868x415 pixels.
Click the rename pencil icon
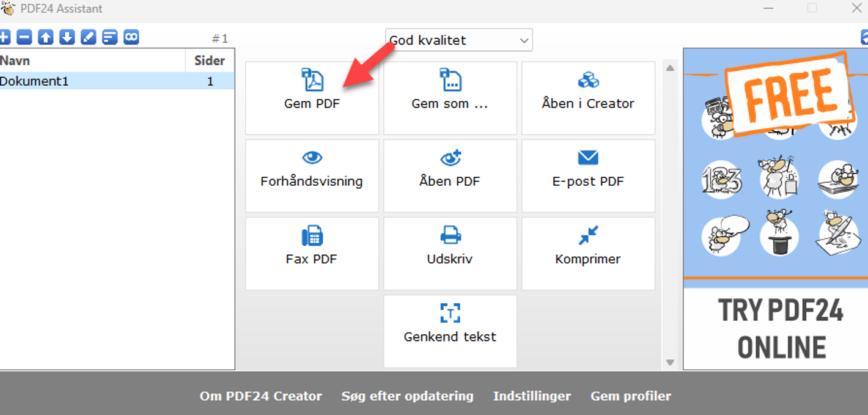(89, 37)
